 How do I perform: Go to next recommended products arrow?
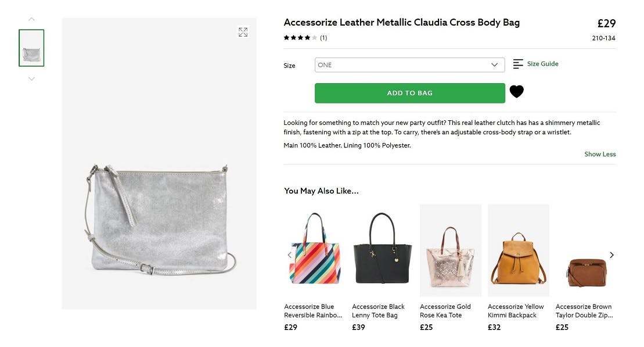point(611,255)
